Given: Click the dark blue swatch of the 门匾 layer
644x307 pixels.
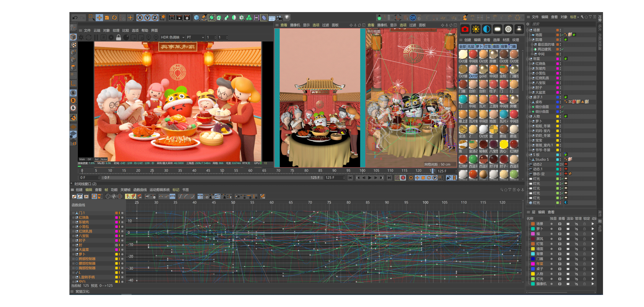Looking at the screenshot, I should 533,259.
